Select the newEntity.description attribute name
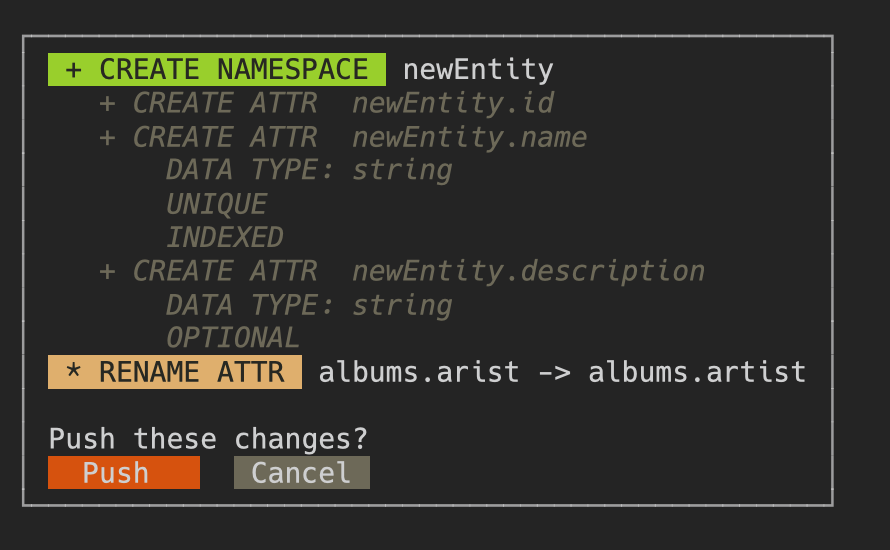The width and height of the screenshot is (890, 550). coord(528,271)
